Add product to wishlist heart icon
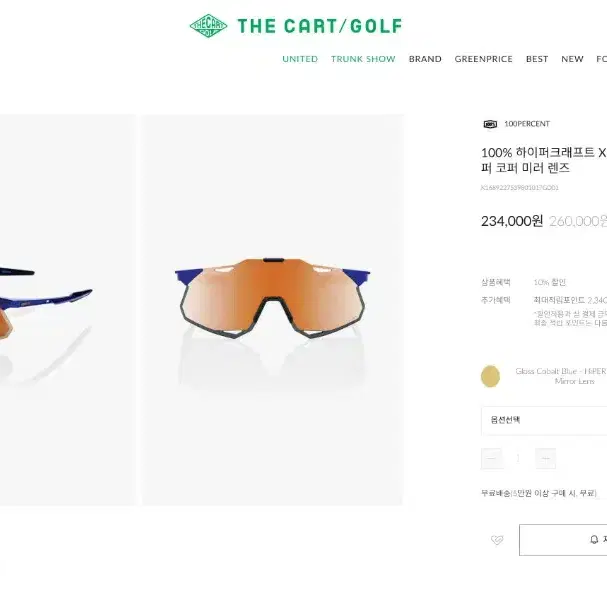 pyautogui.click(x=497, y=540)
